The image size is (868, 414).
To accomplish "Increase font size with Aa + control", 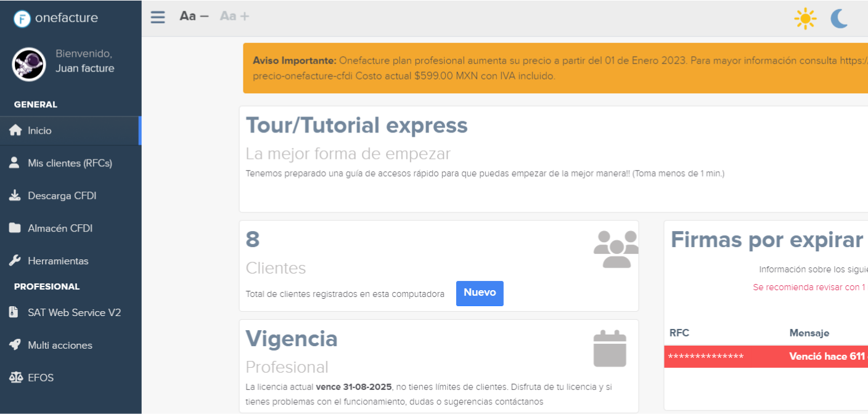I will coord(235,16).
